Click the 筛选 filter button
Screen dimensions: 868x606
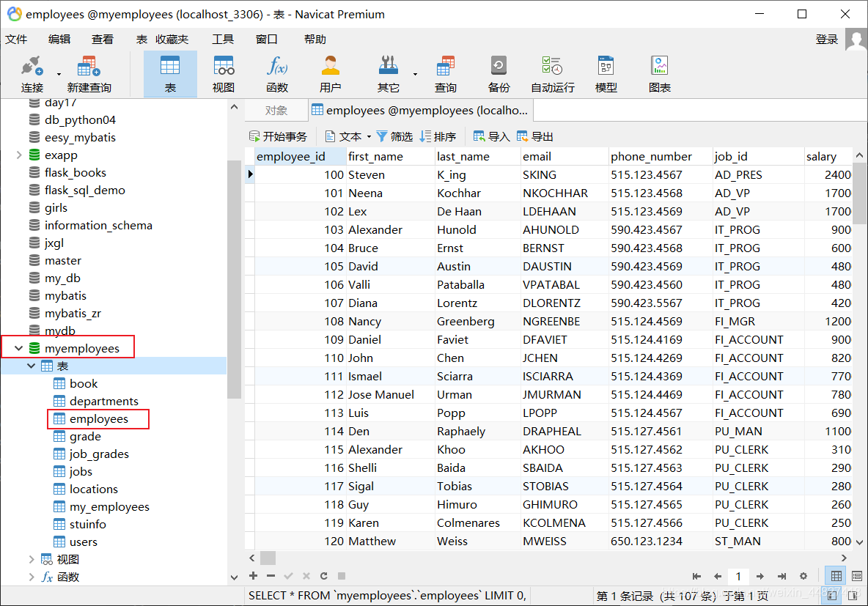coord(394,136)
